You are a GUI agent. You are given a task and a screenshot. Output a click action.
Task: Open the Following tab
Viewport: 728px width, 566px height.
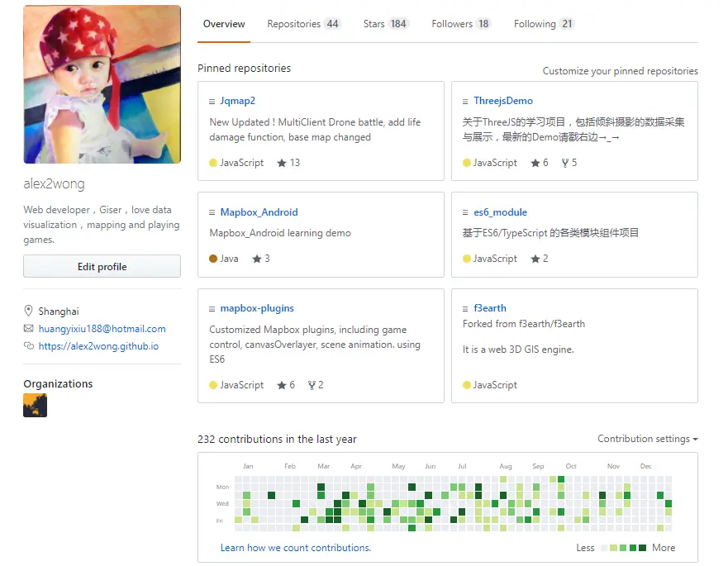(545, 24)
